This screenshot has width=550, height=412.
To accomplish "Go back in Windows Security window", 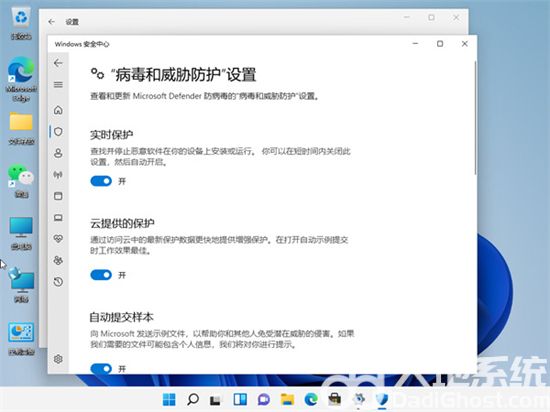I will pos(58,63).
